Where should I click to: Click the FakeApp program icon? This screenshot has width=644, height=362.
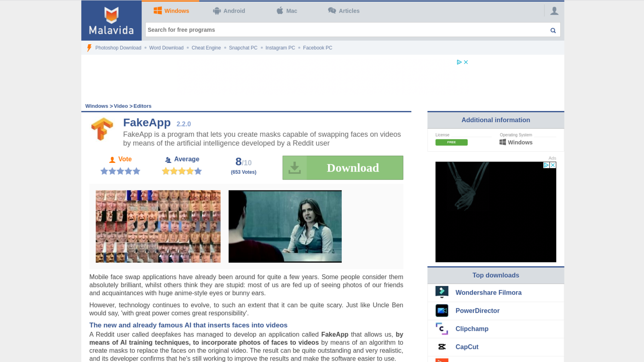point(102,129)
